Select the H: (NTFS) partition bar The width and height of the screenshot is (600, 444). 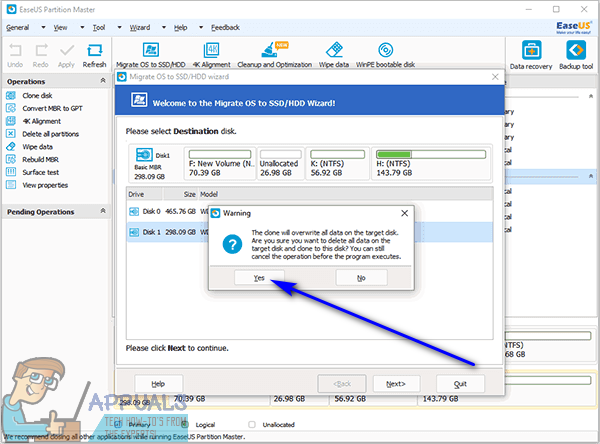click(x=431, y=155)
